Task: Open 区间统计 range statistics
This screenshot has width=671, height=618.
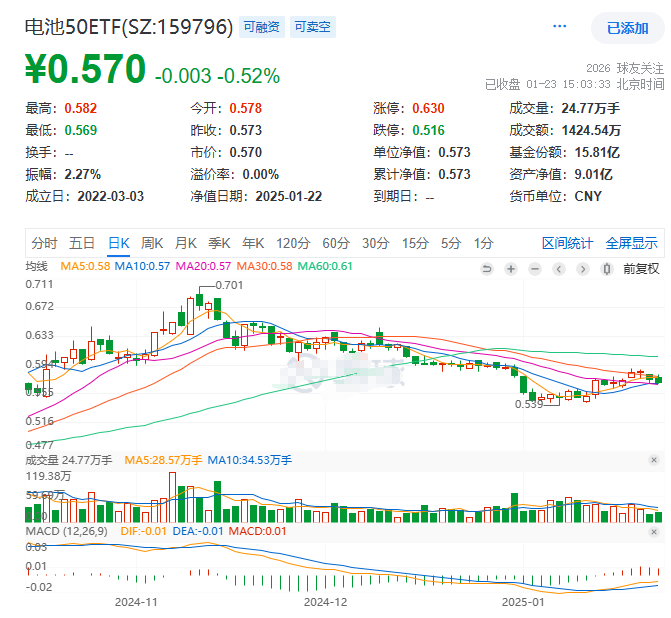Action: tap(567, 243)
